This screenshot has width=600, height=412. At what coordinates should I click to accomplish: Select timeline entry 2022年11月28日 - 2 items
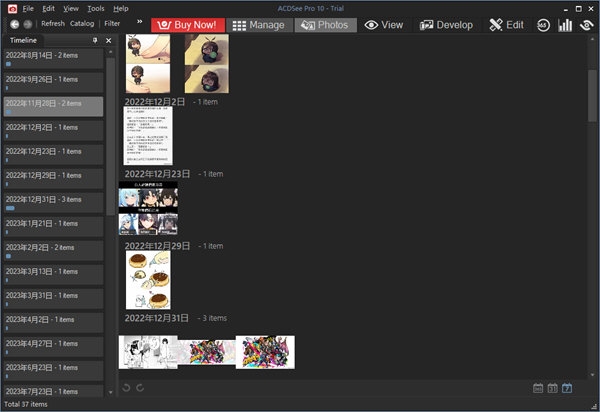[x=53, y=107]
